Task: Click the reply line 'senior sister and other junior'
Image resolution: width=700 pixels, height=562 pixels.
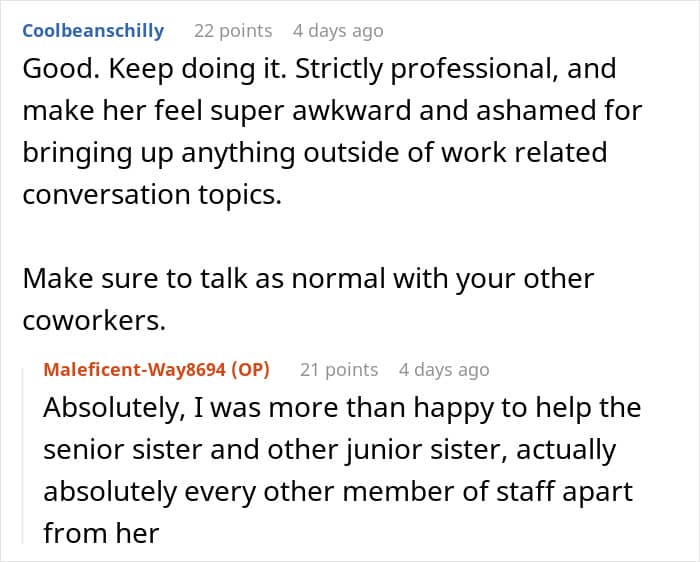Action: click(329, 450)
